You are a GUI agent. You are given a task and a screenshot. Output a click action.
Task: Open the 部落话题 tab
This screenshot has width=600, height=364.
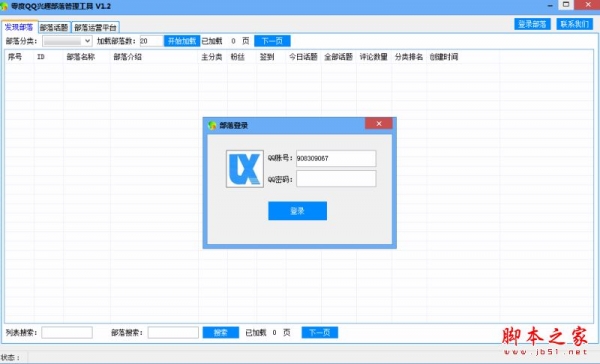click(54, 28)
